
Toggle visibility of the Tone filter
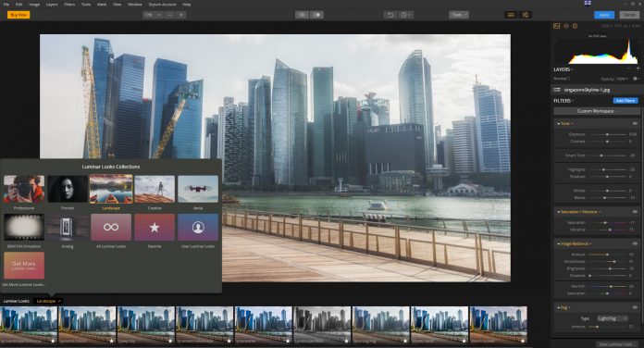click(635, 123)
